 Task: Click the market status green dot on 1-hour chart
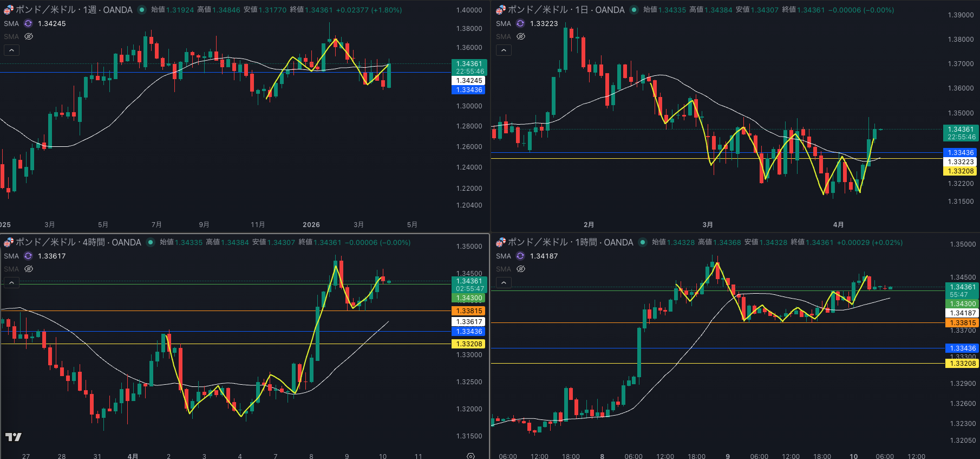coord(643,242)
